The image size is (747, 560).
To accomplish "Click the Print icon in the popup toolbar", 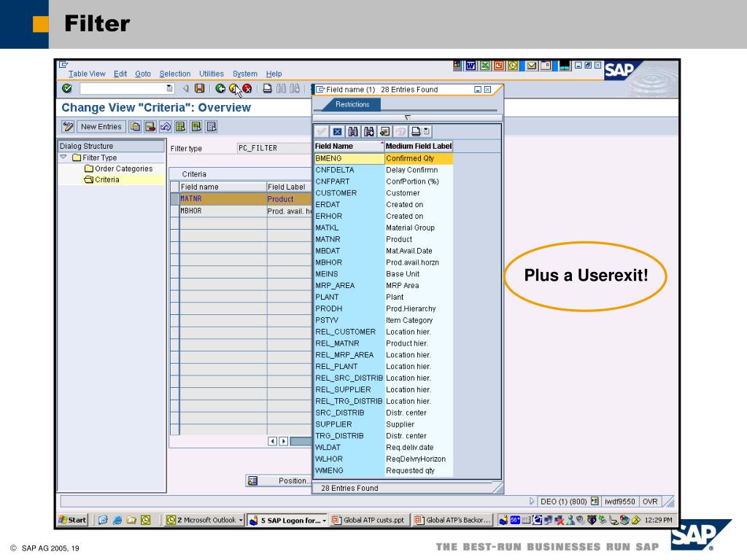I will click(x=416, y=132).
